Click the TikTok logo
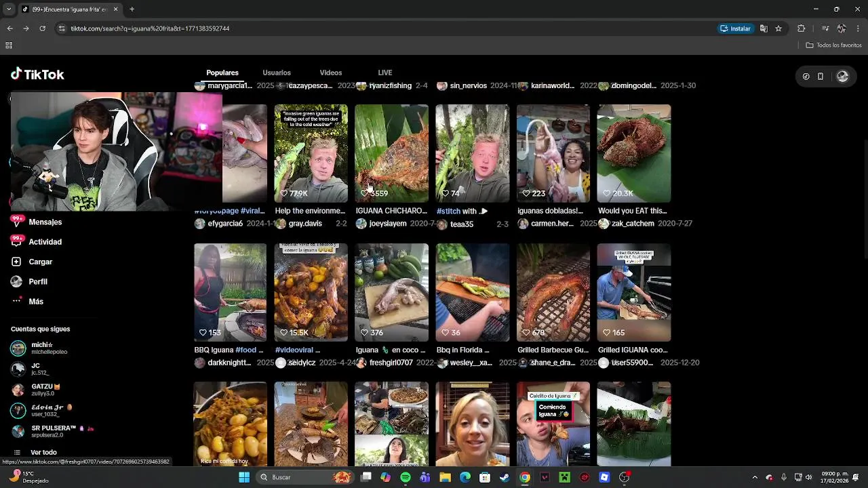868x488 pixels. click(x=37, y=75)
